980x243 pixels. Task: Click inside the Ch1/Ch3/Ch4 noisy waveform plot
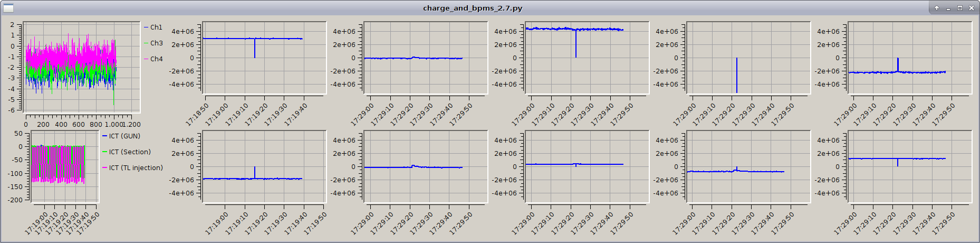[x=82, y=67]
